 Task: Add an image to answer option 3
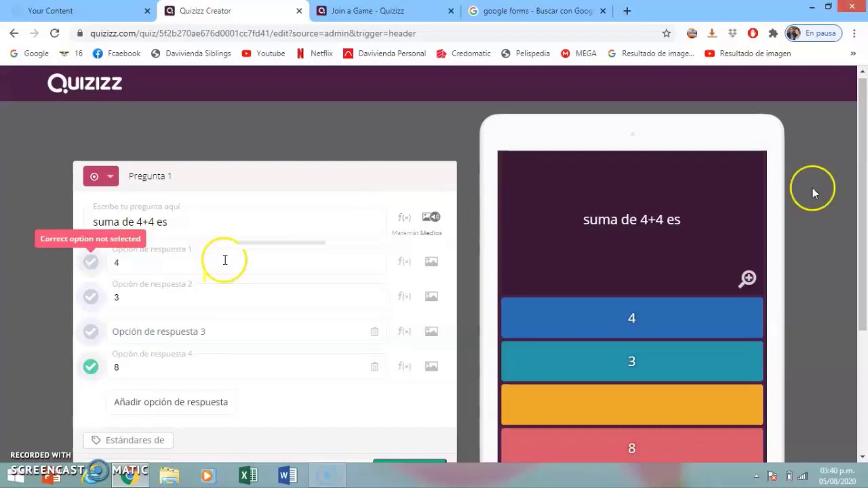click(x=431, y=331)
